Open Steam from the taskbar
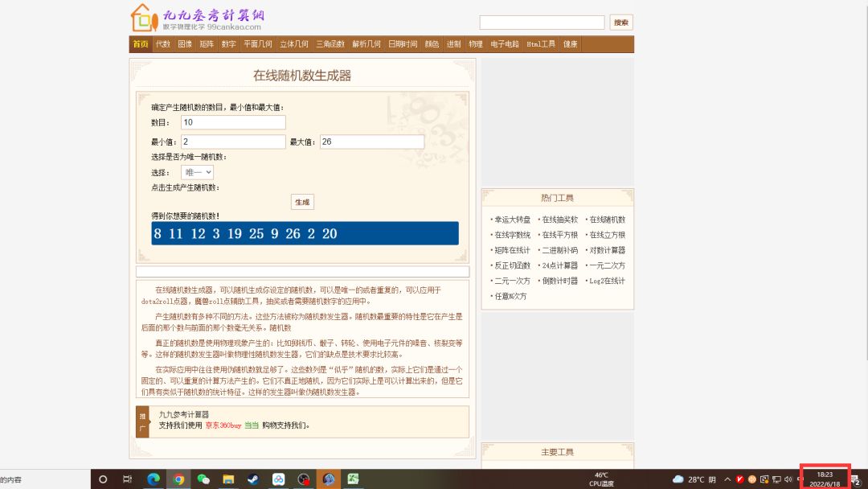This screenshot has width=868, height=489. click(x=253, y=479)
